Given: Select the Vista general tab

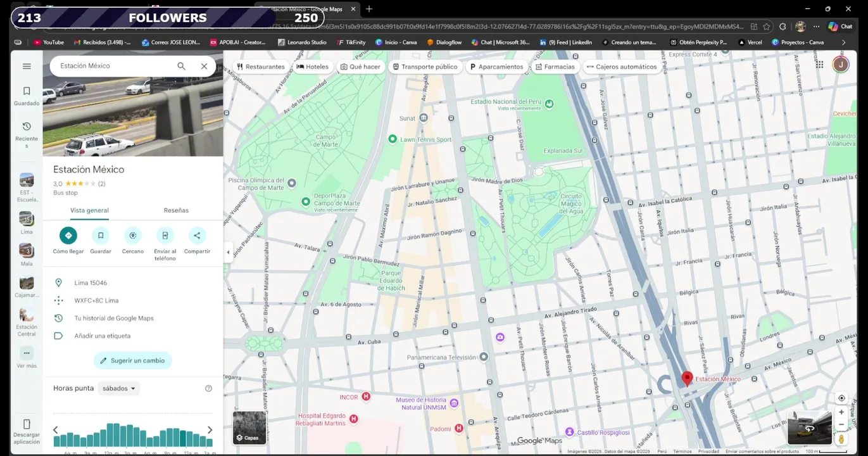Looking at the screenshot, I should (x=89, y=210).
